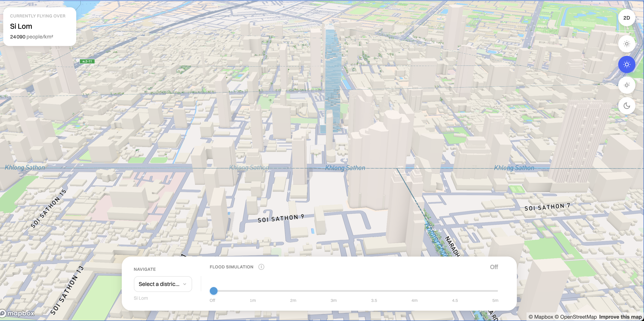Viewport: 644px width, 321px height.
Task: Switch to night mode with moon icon
Action: coord(627,106)
